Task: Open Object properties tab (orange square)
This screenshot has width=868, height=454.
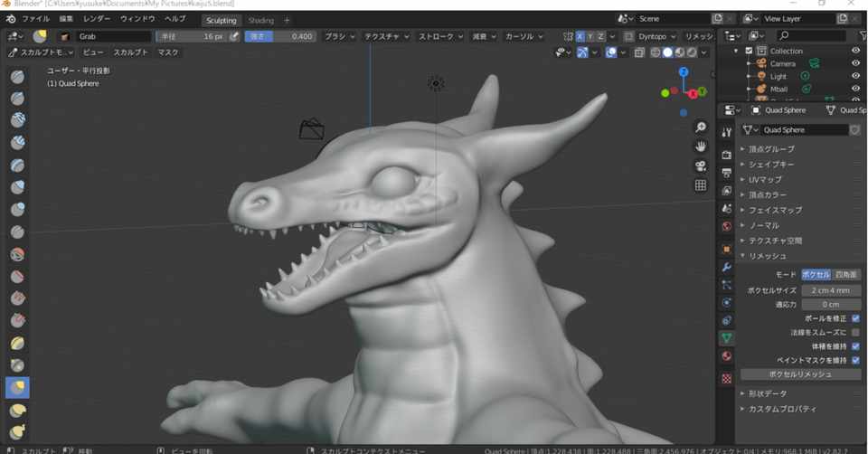Action: pos(726,249)
